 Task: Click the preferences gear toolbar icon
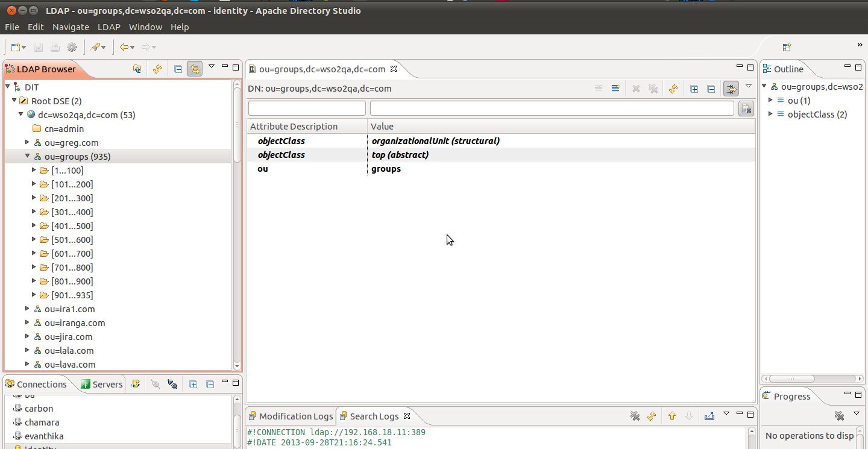72,47
